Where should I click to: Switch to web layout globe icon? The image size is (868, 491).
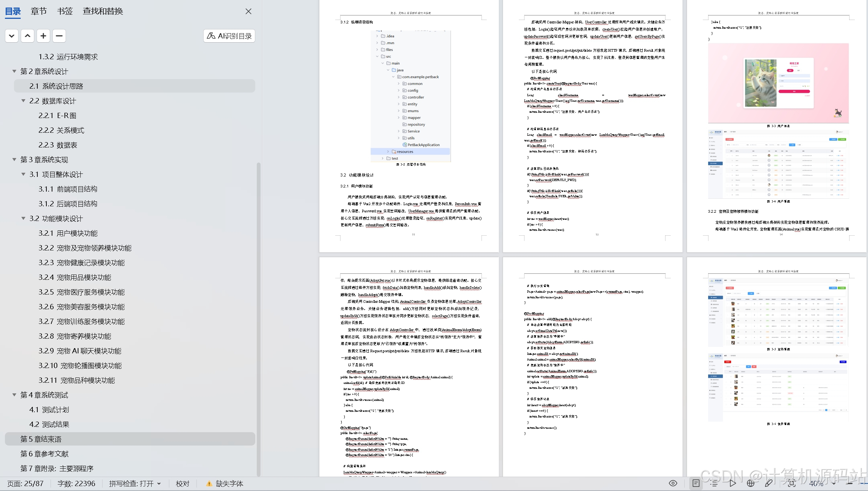pyautogui.click(x=751, y=483)
